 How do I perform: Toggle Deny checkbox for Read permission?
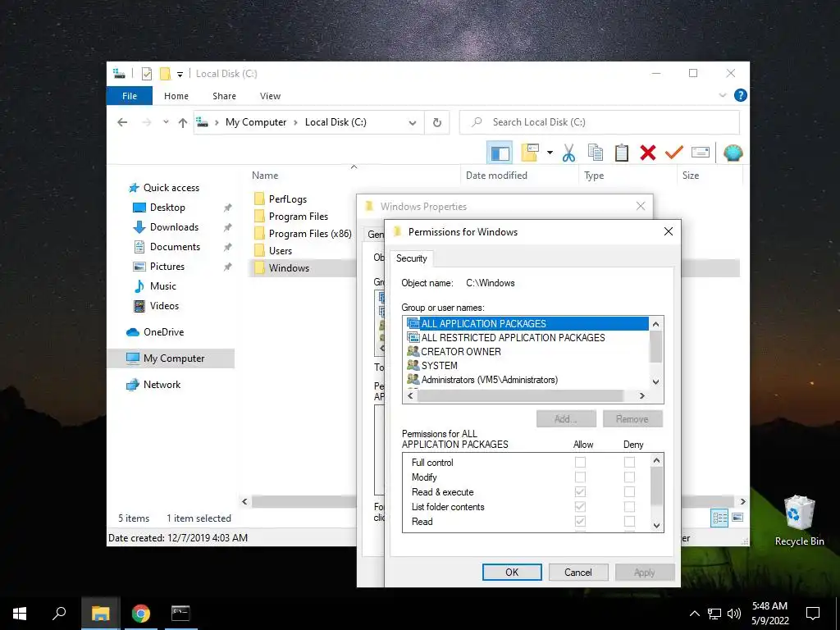pyautogui.click(x=629, y=521)
